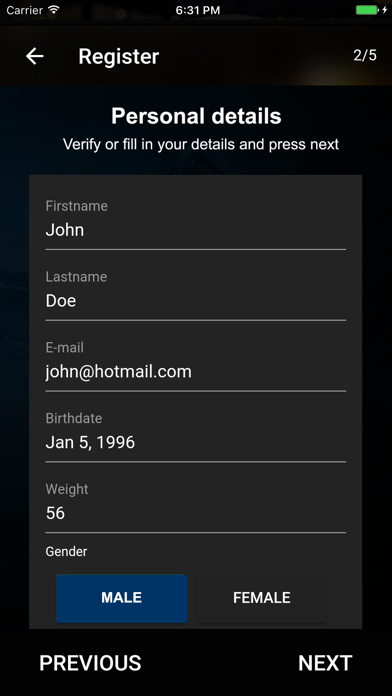Tap the 'Verify or fill in your details' text
The width and height of the screenshot is (392, 696).
pyautogui.click(x=201, y=144)
